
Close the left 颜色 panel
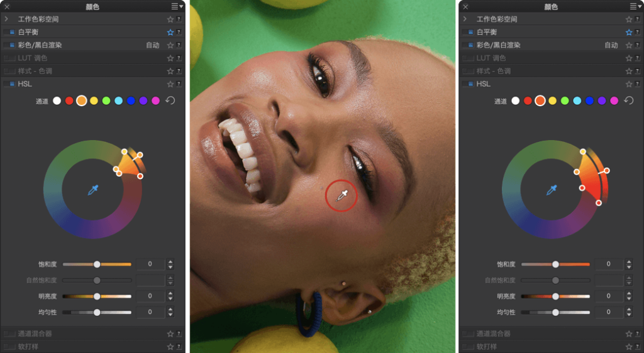tap(6, 6)
